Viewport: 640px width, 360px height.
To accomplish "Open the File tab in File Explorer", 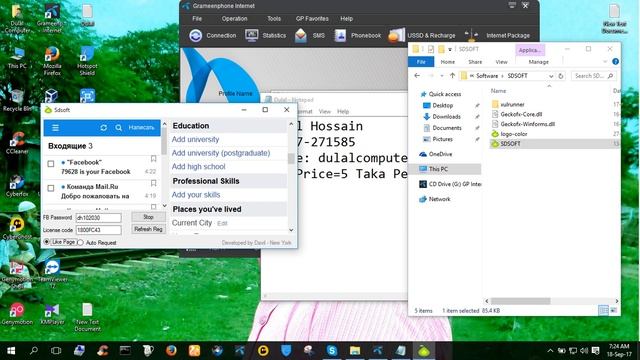I will point(421,62).
